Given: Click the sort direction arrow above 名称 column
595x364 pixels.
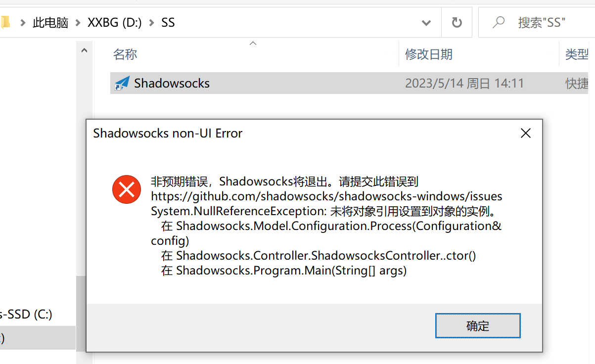Looking at the screenshot, I should [253, 44].
